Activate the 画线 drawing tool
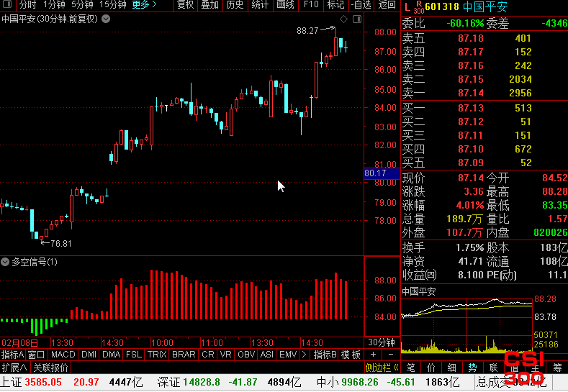The height and width of the screenshot is (392, 568). coord(285,5)
